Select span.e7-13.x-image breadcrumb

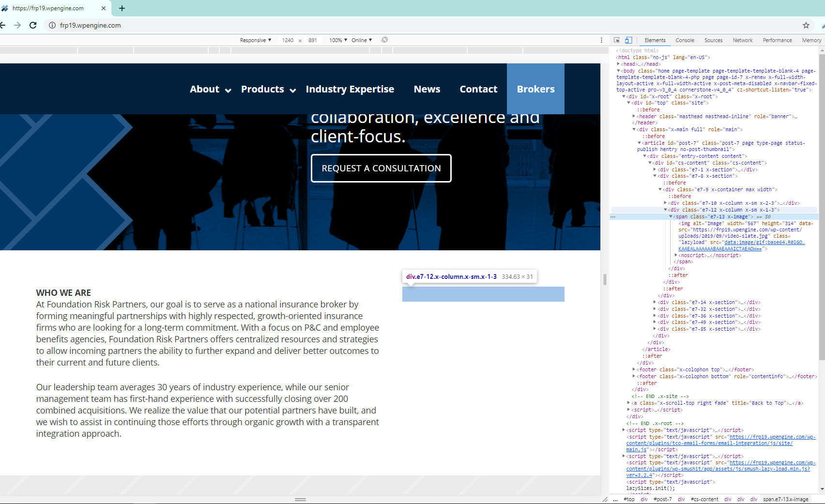tap(785, 499)
